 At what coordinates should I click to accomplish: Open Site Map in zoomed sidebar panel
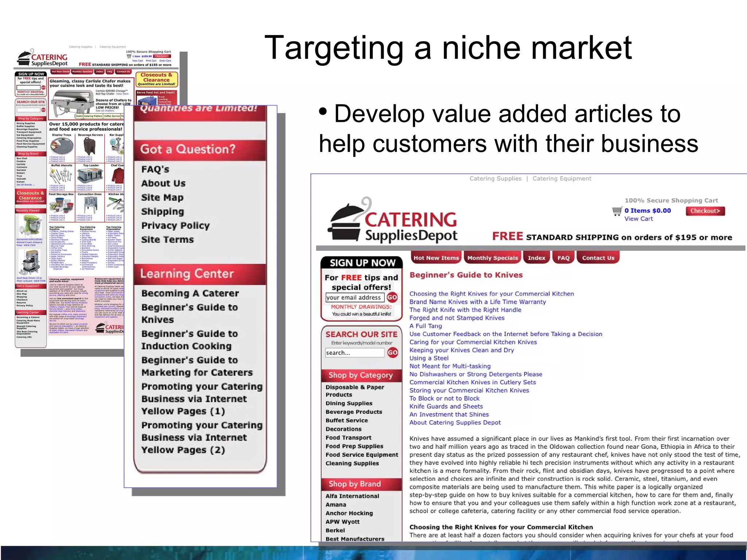pos(162,198)
